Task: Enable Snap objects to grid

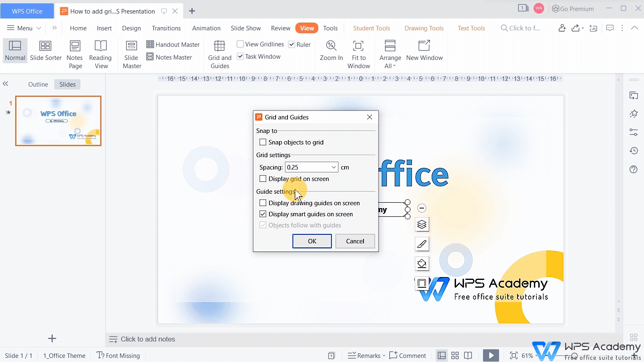Action: [263, 142]
